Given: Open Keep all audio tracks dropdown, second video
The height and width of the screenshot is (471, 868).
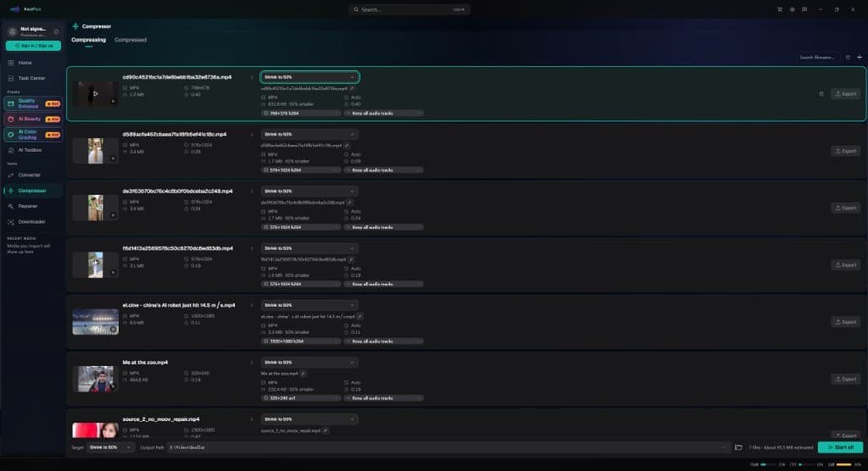Looking at the screenshot, I should pos(383,170).
